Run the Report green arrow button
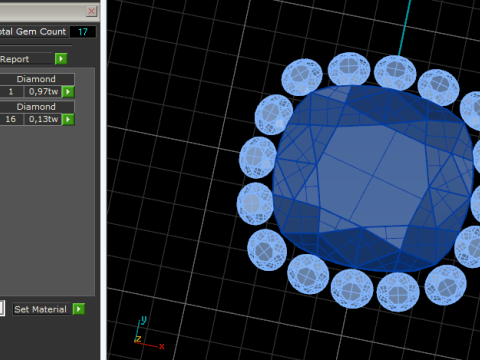480x360 pixels. [61, 59]
